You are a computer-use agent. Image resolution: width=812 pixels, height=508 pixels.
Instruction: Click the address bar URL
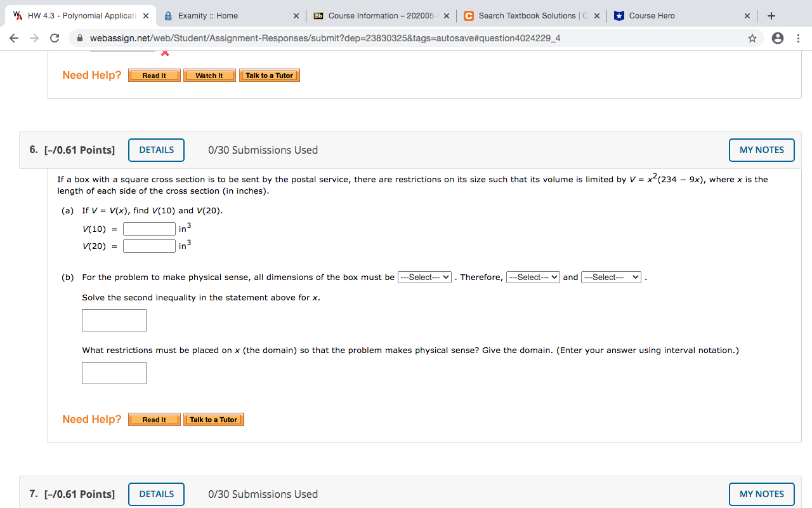(x=325, y=38)
